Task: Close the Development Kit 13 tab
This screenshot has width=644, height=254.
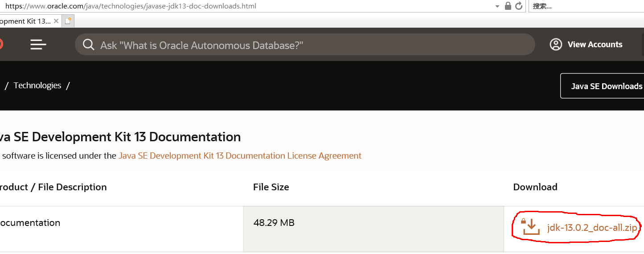Action: (56, 21)
